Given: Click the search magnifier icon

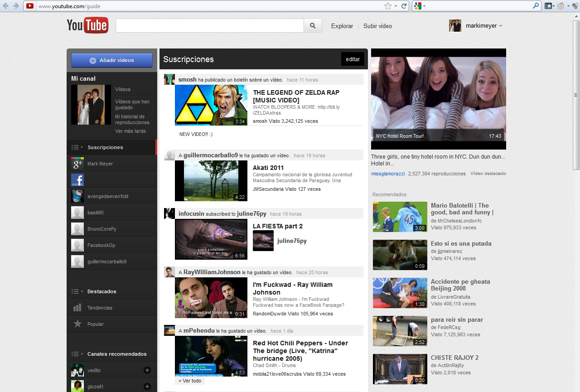Looking at the screenshot, I should point(313,25).
